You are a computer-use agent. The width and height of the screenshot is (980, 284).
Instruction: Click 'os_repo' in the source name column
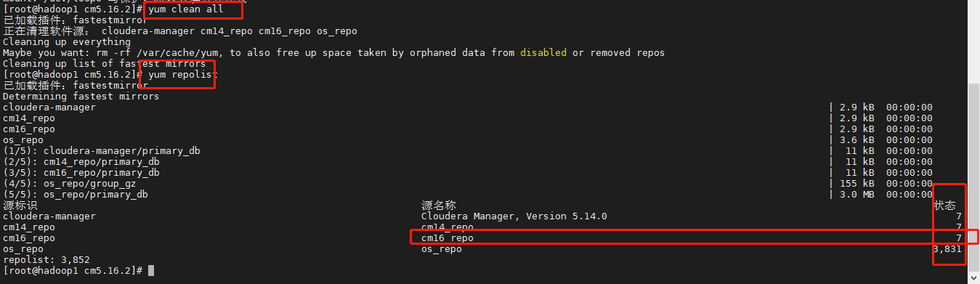pos(441,249)
